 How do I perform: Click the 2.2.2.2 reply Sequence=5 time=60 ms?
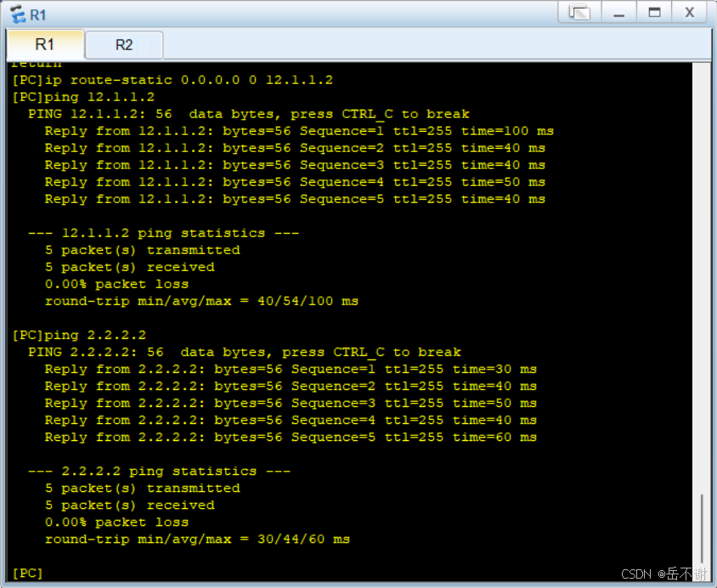[291, 437]
